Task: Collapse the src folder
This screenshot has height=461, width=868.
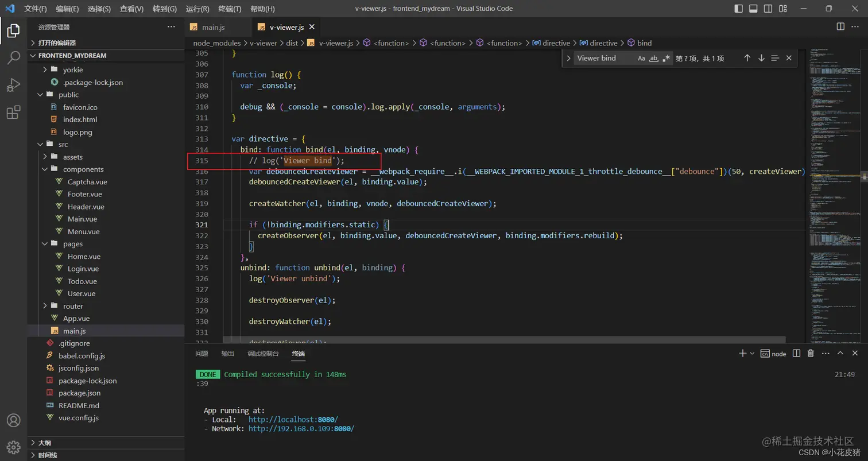Action: 106,144
